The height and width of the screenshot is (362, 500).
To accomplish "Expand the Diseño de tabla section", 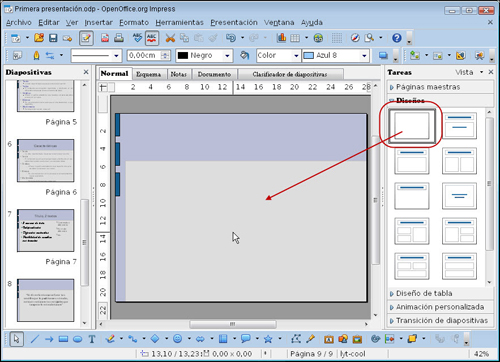I will [x=440, y=293].
